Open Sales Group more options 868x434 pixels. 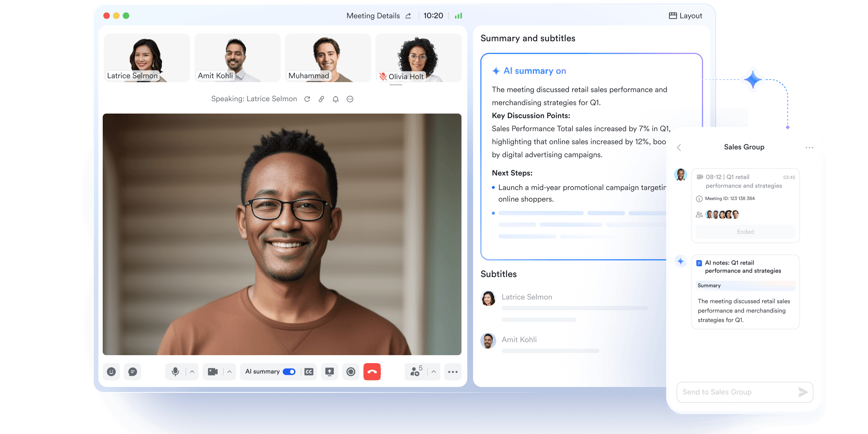809,148
